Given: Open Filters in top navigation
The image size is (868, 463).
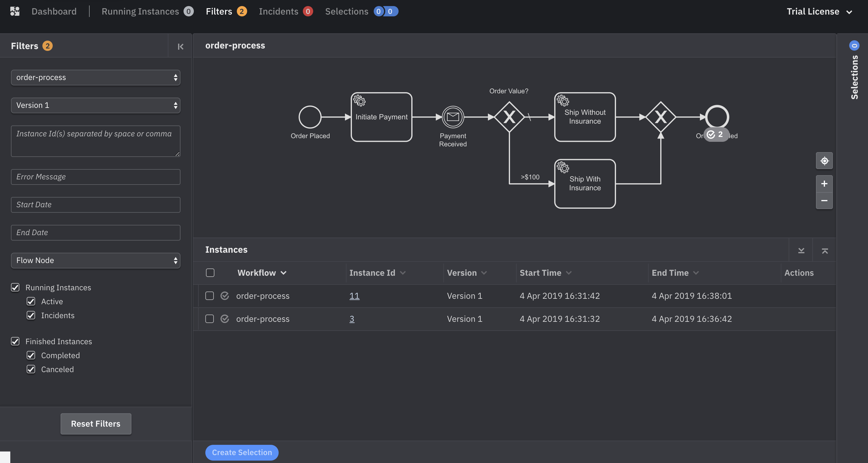Looking at the screenshot, I should [226, 12].
